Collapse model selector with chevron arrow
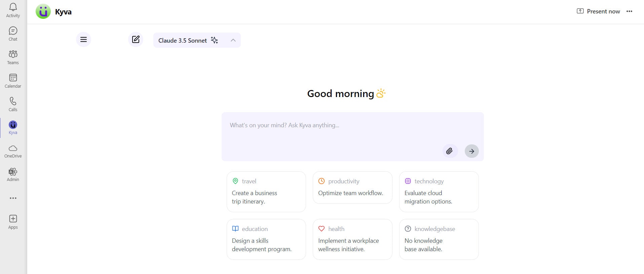This screenshot has width=644, height=274. coord(233,40)
